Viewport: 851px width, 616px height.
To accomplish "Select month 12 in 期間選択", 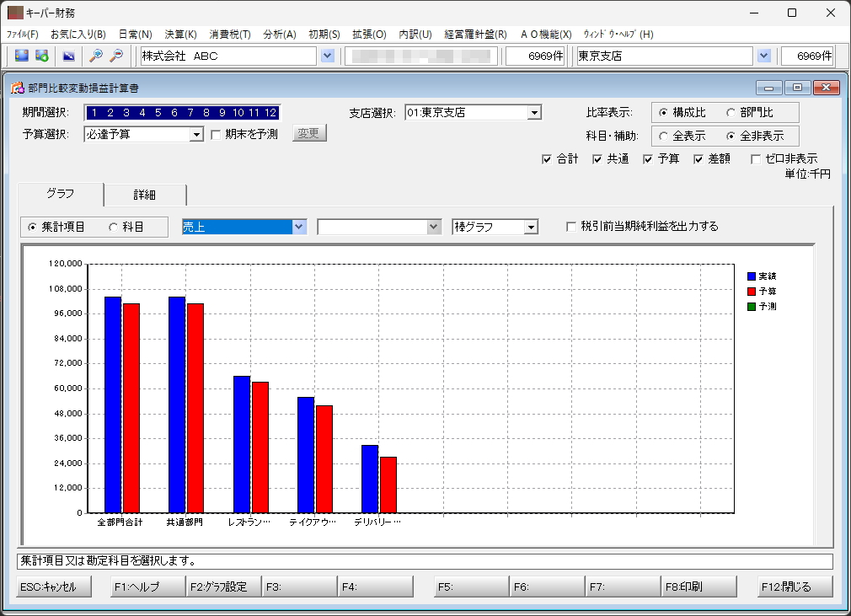I will point(270,113).
